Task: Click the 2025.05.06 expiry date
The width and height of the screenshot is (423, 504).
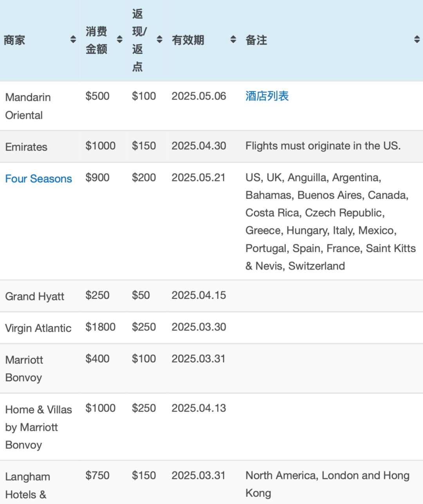Action: (199, 96)
